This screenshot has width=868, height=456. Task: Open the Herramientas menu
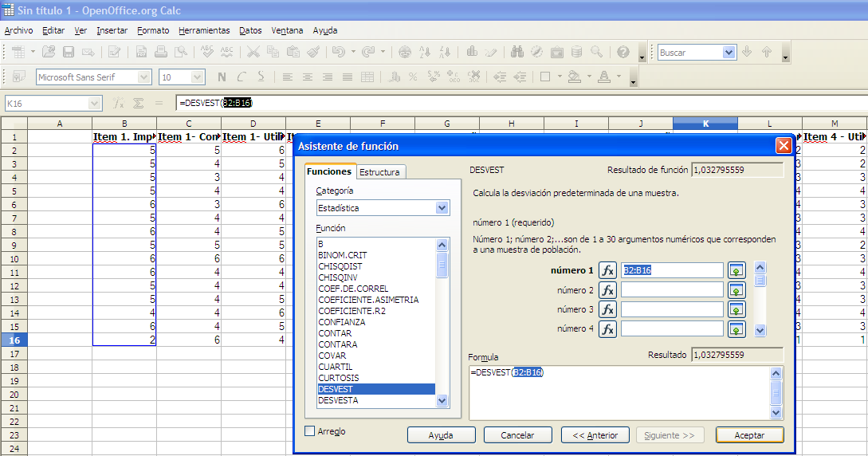(204, 30)
